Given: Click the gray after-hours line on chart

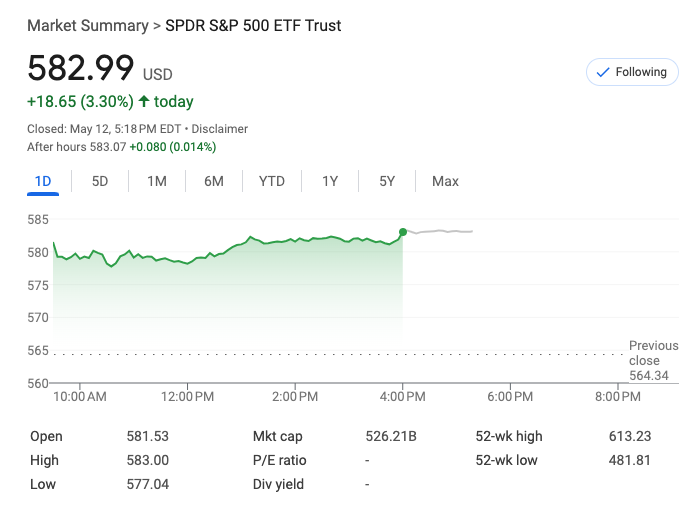Looking at the screenshot, I should (440, 231).
